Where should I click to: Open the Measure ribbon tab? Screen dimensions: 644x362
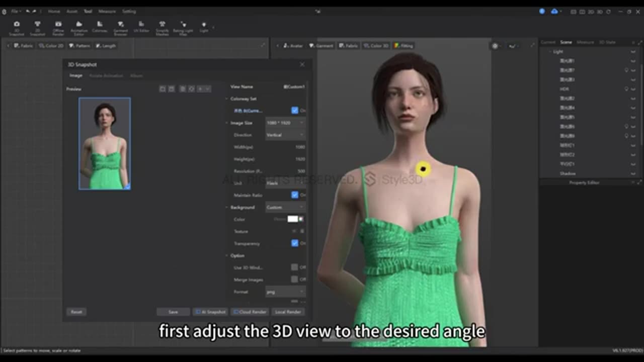point(107,11)
